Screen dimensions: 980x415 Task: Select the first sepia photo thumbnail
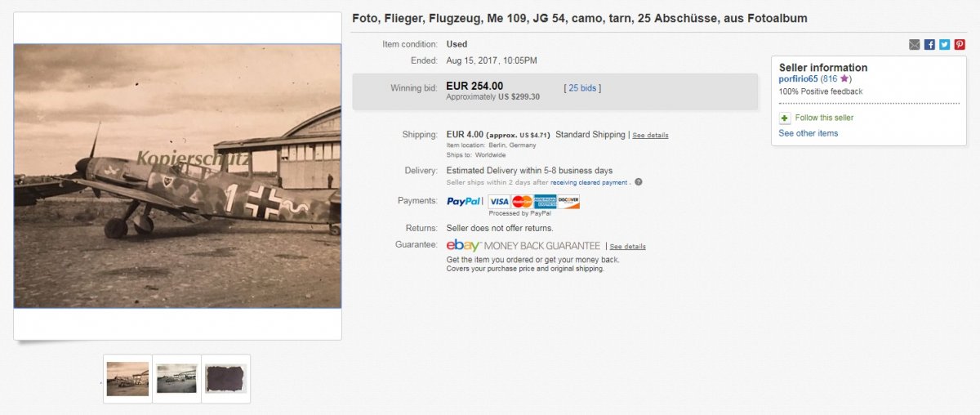(127, 378)
